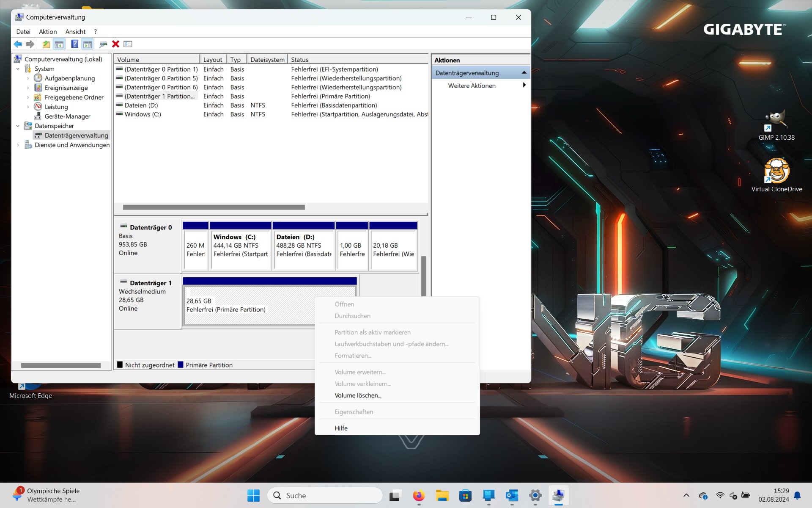Screen dimensions: 812x508
Task: Expand Dienste und Anwendungen node
Action: [18, 145]
